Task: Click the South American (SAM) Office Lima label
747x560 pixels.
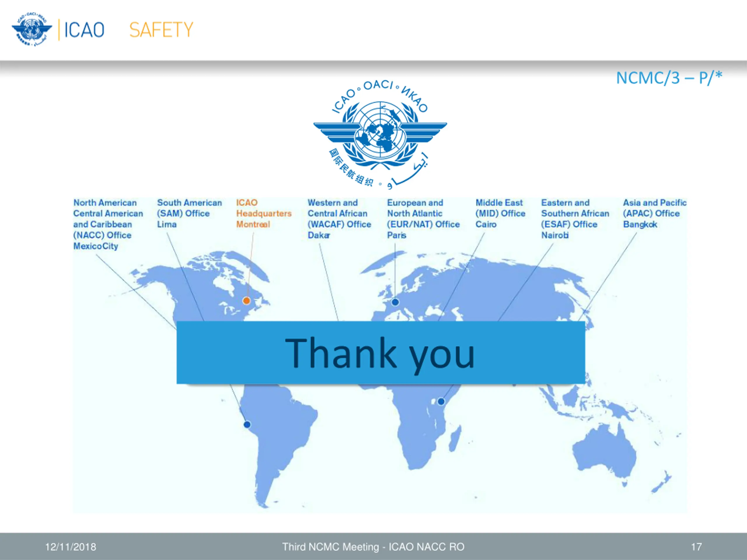Action: (x=189, y=213)
